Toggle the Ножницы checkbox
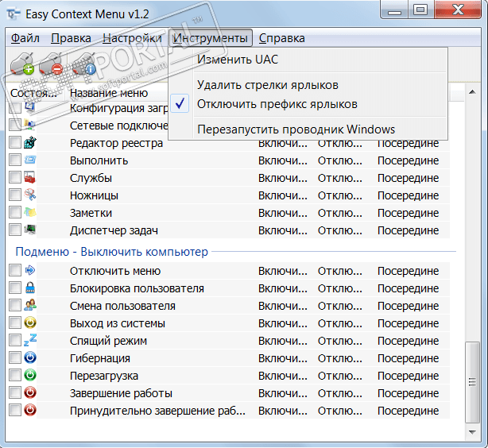488x448 pixels. click(x=15, y=195)
